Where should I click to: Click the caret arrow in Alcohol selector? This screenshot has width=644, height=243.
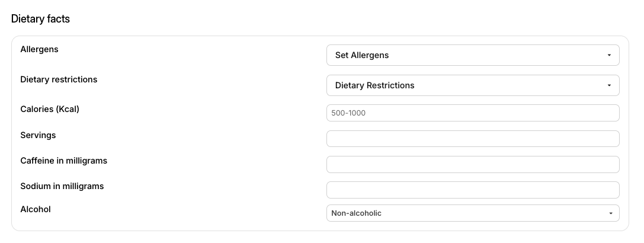pyautogui.click(x=611, y=213)
